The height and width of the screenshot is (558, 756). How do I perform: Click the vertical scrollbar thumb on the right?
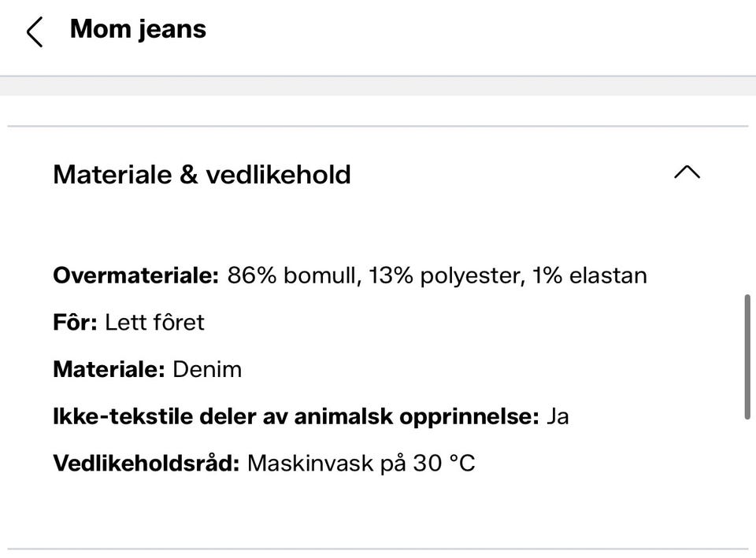(x=747, y=357)
